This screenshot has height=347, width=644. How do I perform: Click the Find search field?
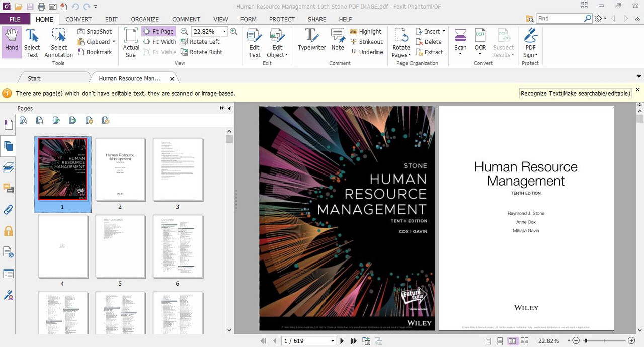point(559,18)
